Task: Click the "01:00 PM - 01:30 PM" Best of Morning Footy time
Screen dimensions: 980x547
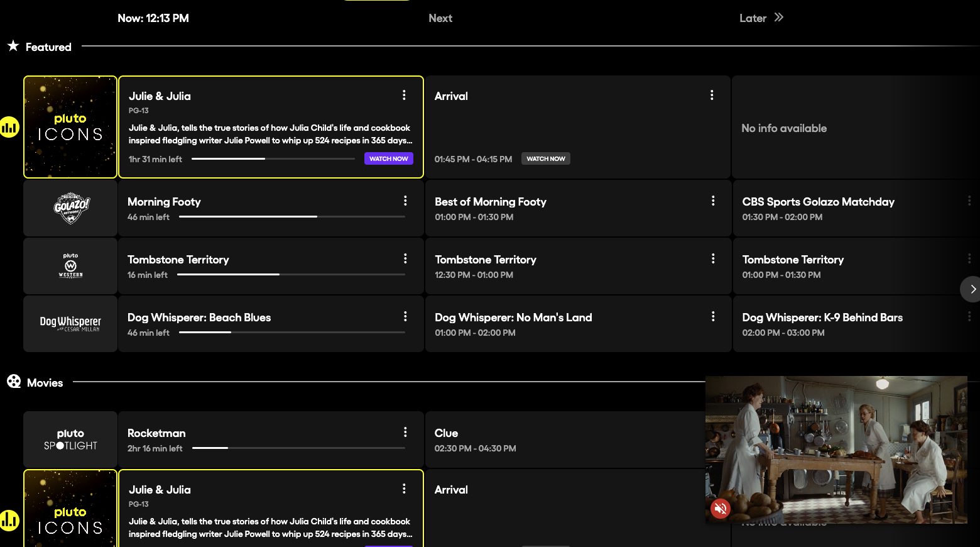Action: (x=474, y=217)
